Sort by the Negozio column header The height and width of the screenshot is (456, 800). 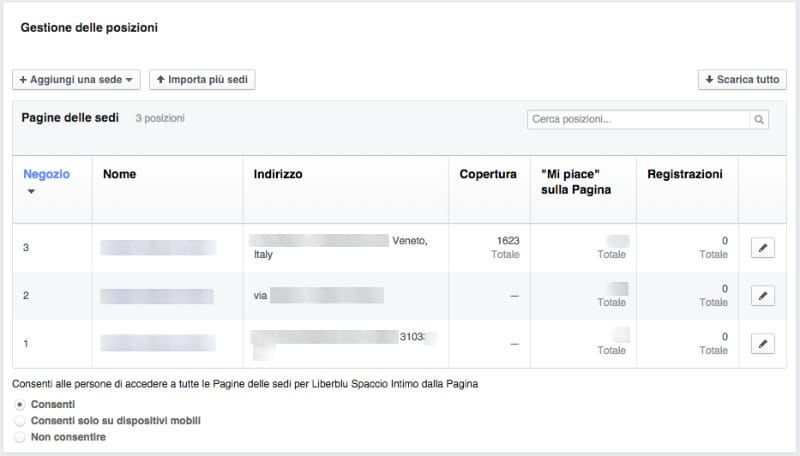[x=46, y=174]
